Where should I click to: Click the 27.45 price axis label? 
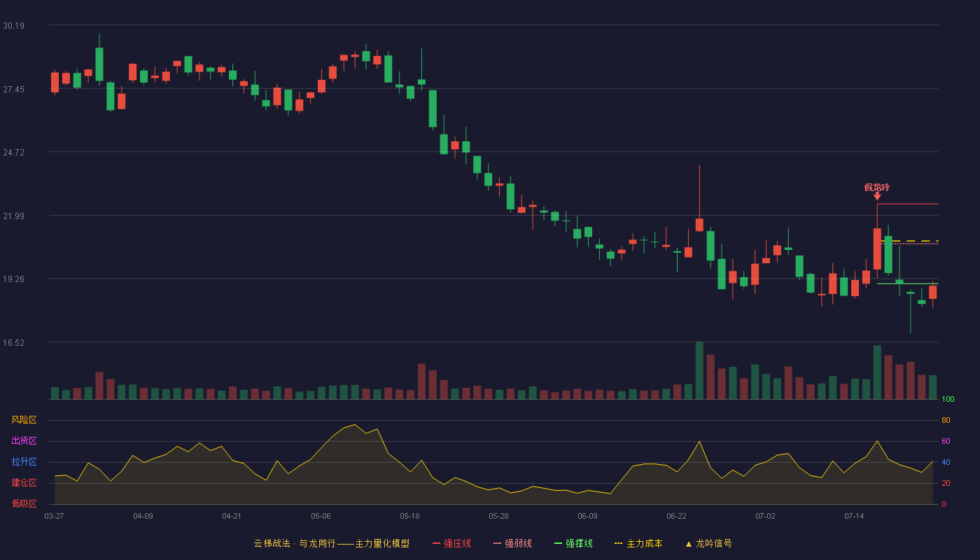[x=14, y=89]
